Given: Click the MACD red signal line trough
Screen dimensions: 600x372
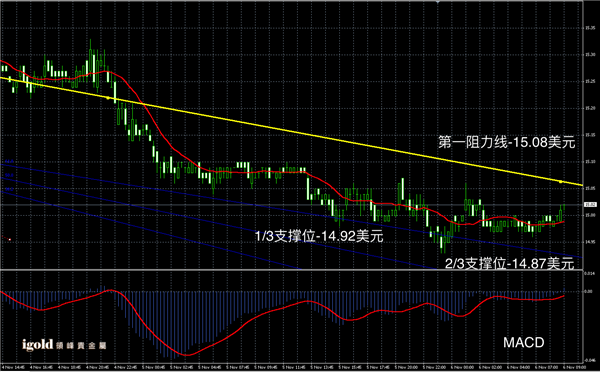Looking at the screenshot, I should point(186,355).
